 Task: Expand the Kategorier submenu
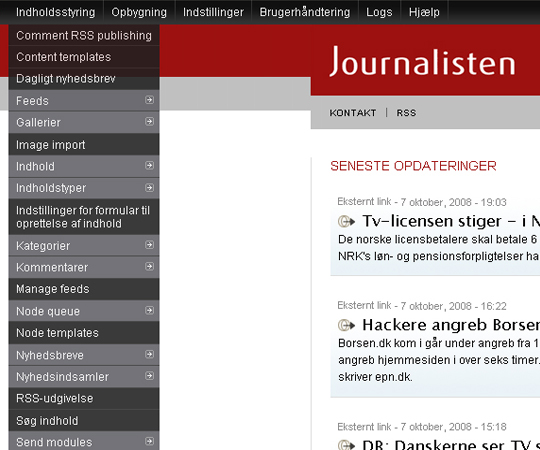[x=149, y=245]
